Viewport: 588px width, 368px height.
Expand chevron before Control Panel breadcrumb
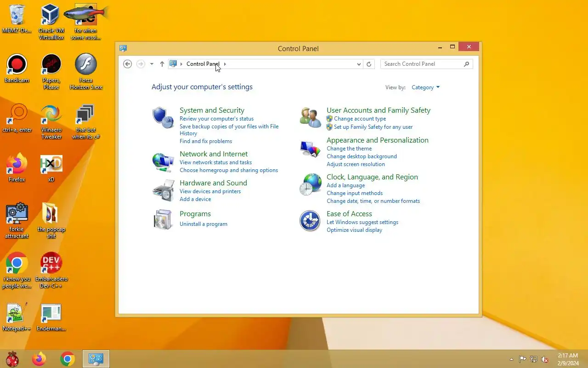click(x=181, y=64)
